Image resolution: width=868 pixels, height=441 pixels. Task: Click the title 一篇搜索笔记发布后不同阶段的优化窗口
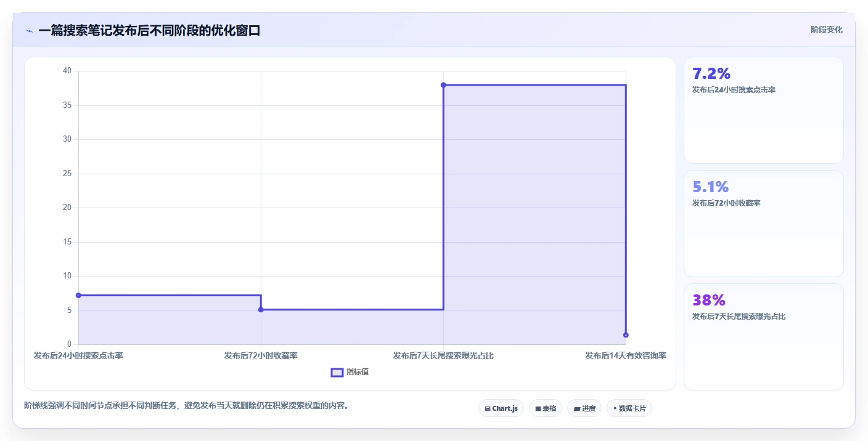tap(149, 31)
